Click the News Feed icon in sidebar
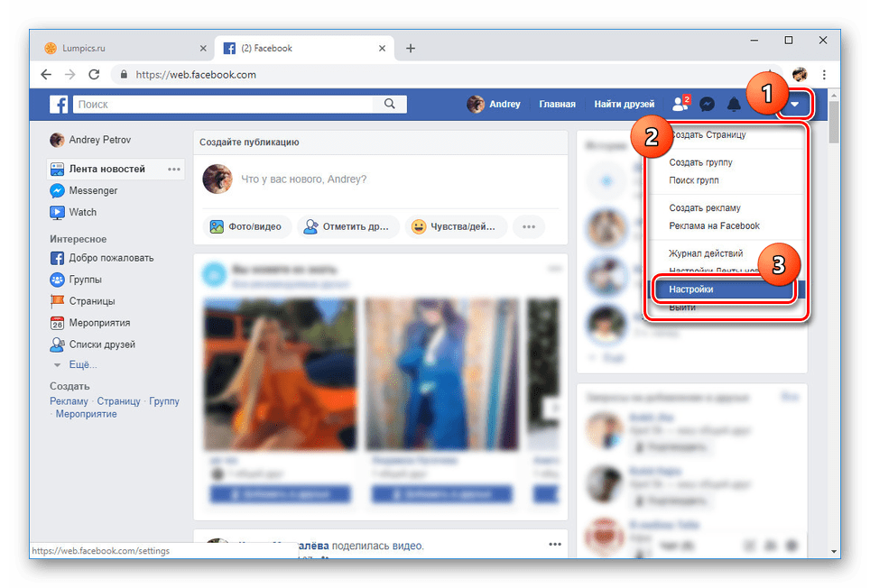The height and width of the screenshot is (588, 870). [x=57, y=169]
